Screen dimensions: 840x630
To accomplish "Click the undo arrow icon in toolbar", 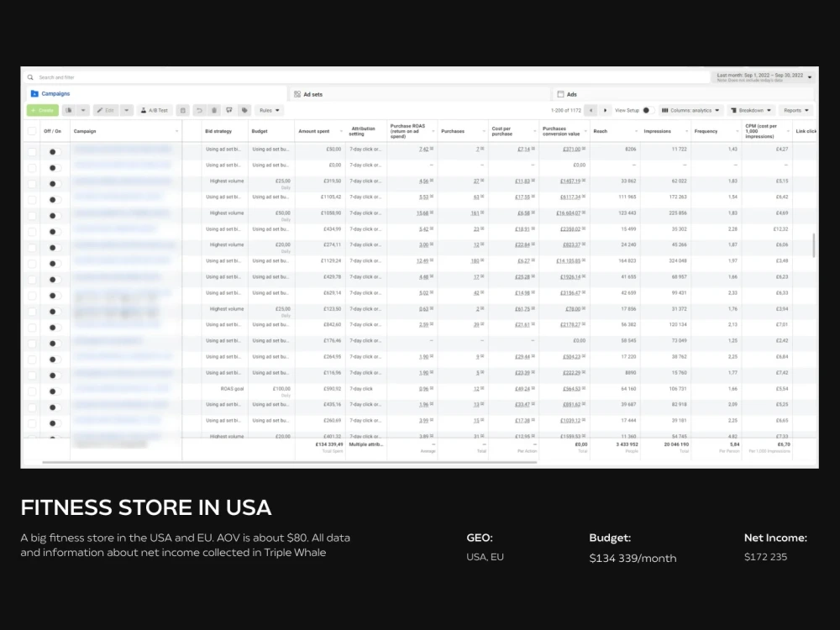I will (199, 110).
